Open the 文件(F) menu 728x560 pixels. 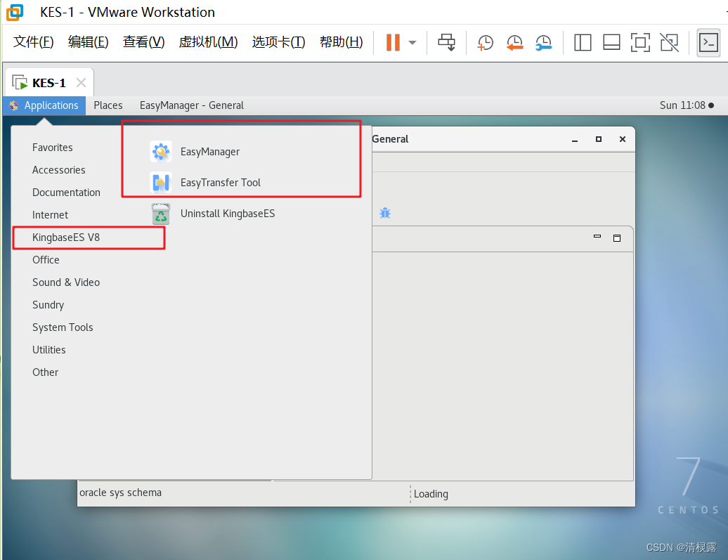[x=34, y=42]
